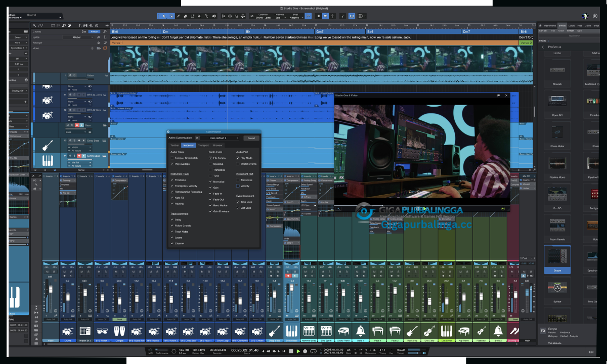The image size is (607, 364).
Task: Click the FX icon in the browser footer
Action: click(543, 331)
